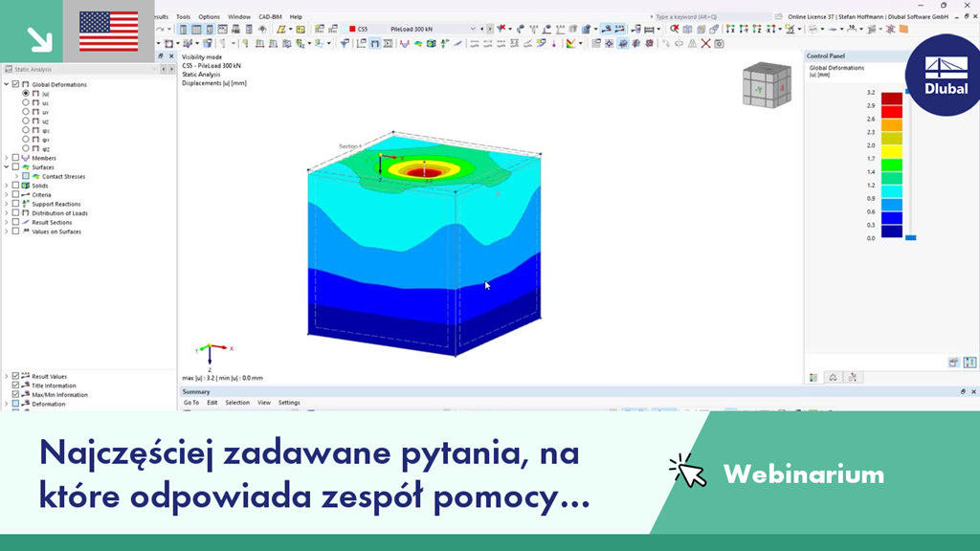
Task: Open the CS5 PileLoad 300 kN dropdown
Action: coord(473,29)
